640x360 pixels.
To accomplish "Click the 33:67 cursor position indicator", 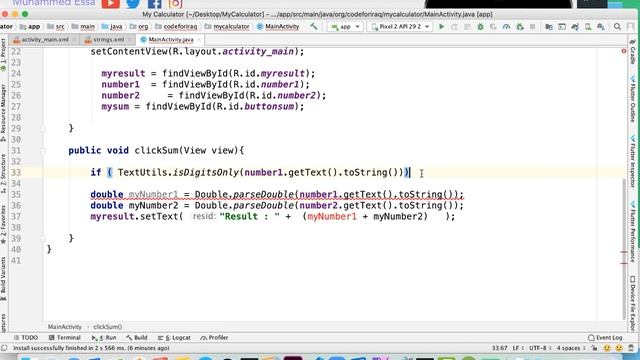I will [x=499, y=348].
